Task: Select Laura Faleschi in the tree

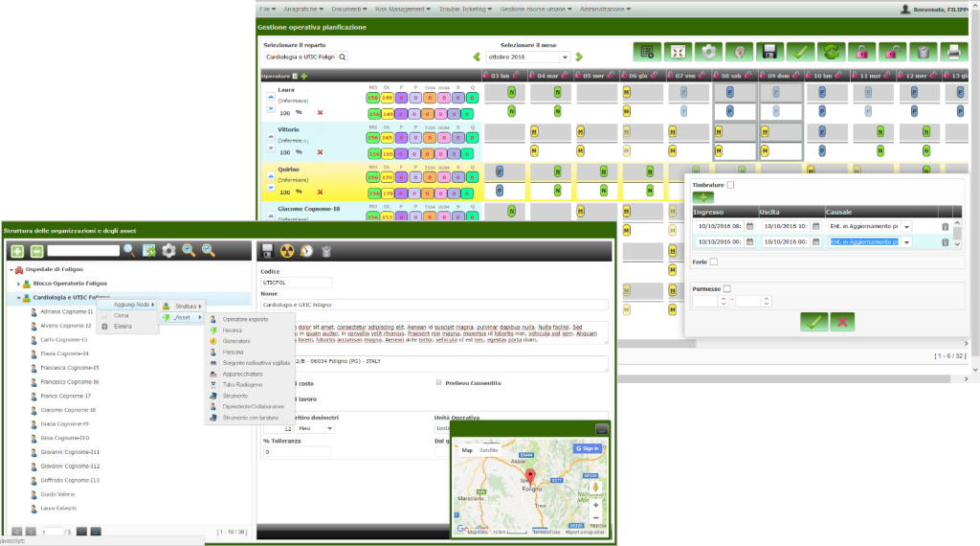Action: click(60, 508)
